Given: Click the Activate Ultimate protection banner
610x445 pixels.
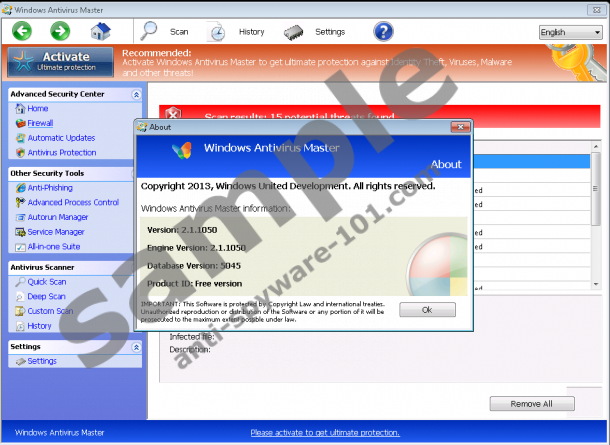Looking at the screenshot, I should (60, 62).
